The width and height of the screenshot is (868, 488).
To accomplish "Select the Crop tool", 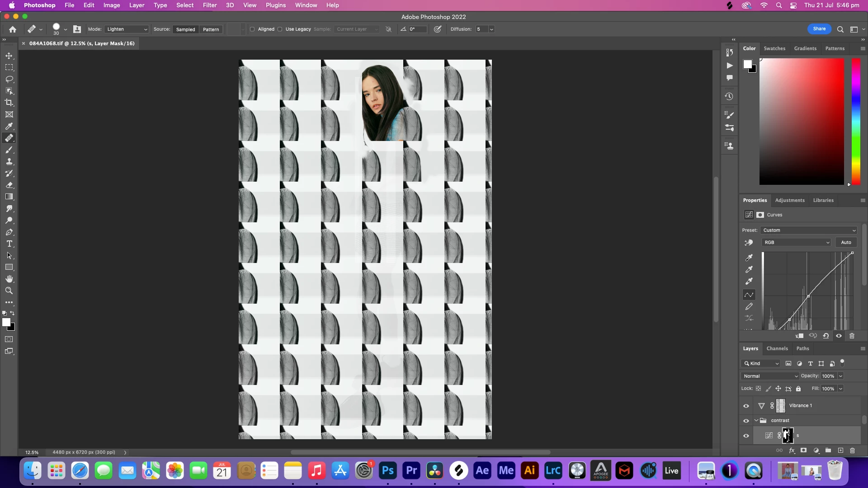I will [x=9, y=103].
